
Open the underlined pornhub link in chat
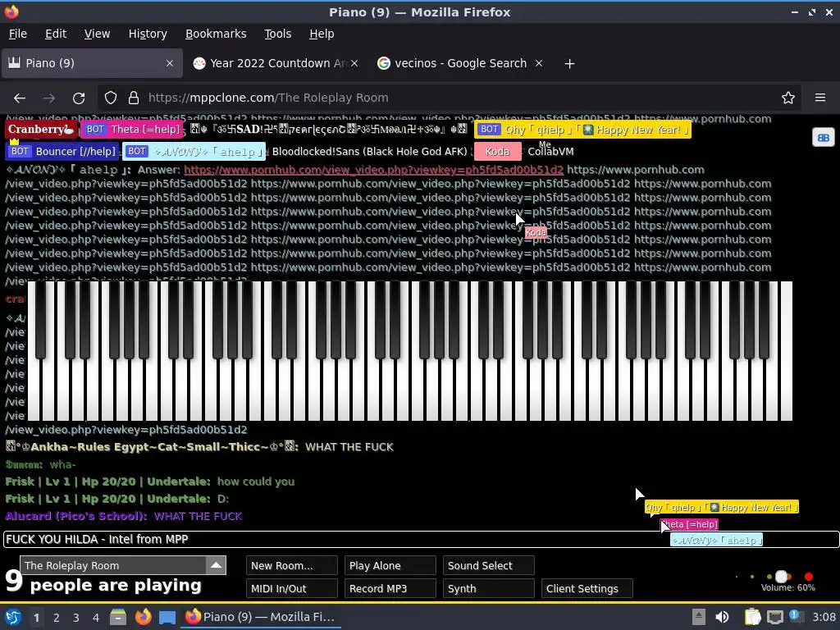373,170
